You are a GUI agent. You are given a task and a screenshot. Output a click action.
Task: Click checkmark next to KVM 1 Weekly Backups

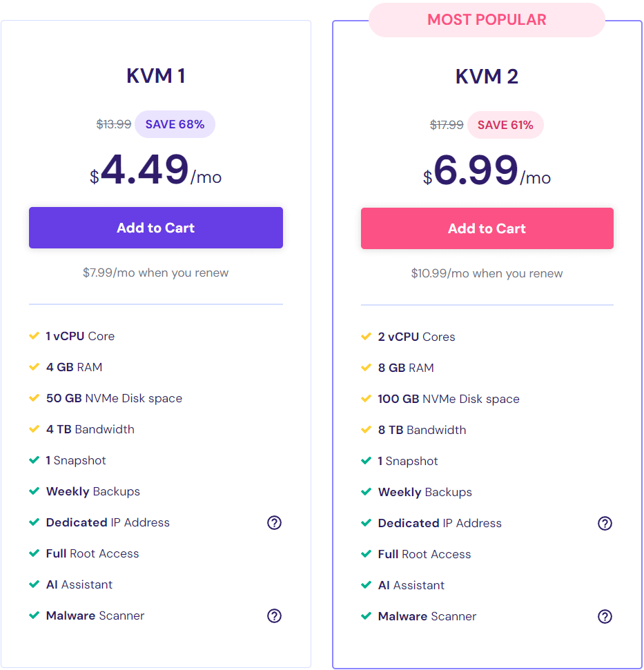(x=35, y=491)
